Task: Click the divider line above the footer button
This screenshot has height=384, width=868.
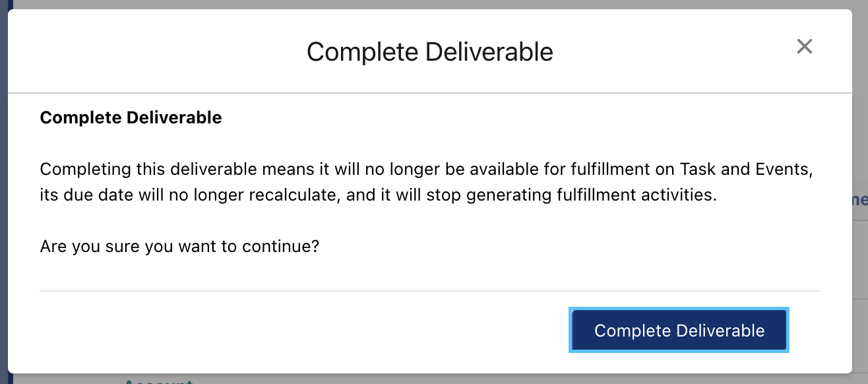Action: tap(430, 291)
